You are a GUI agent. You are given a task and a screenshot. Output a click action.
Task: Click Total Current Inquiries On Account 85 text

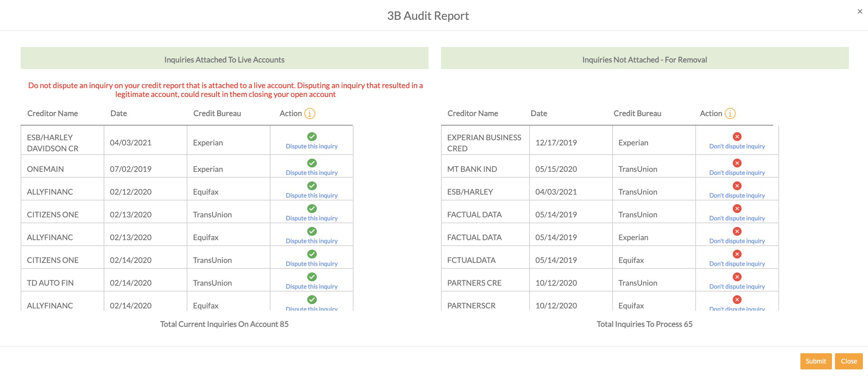pyautogui.click(x=225, y=324)
